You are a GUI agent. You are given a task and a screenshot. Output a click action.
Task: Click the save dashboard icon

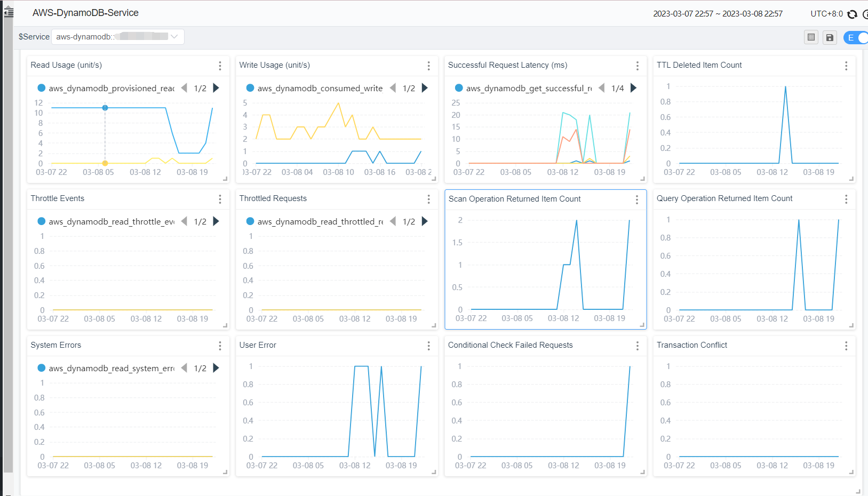(x=830, y=37)
